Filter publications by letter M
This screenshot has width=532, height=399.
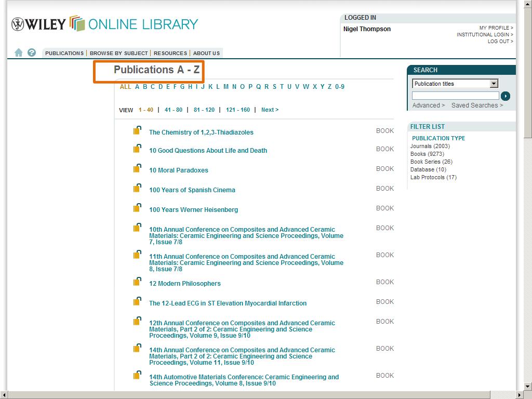[x=226, y=87]
